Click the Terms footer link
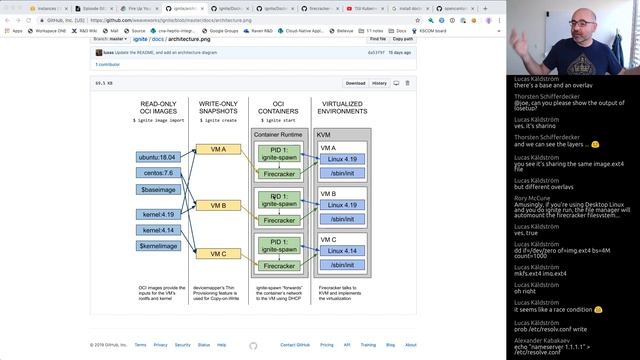 140,345
